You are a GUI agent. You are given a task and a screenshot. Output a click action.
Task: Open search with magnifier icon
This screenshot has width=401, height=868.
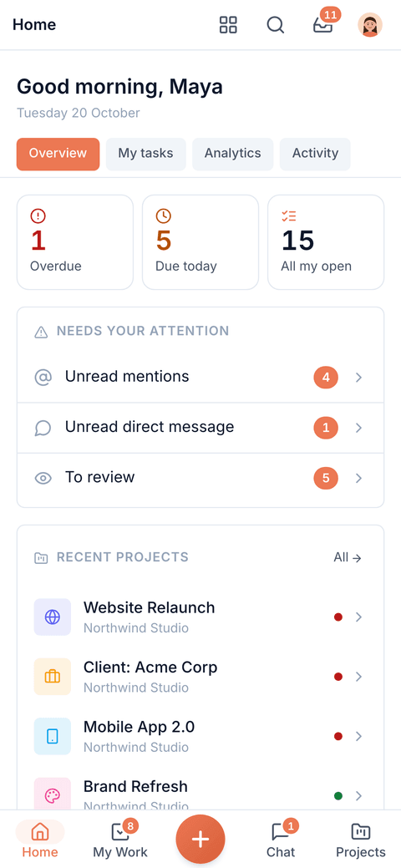point(276,25)
